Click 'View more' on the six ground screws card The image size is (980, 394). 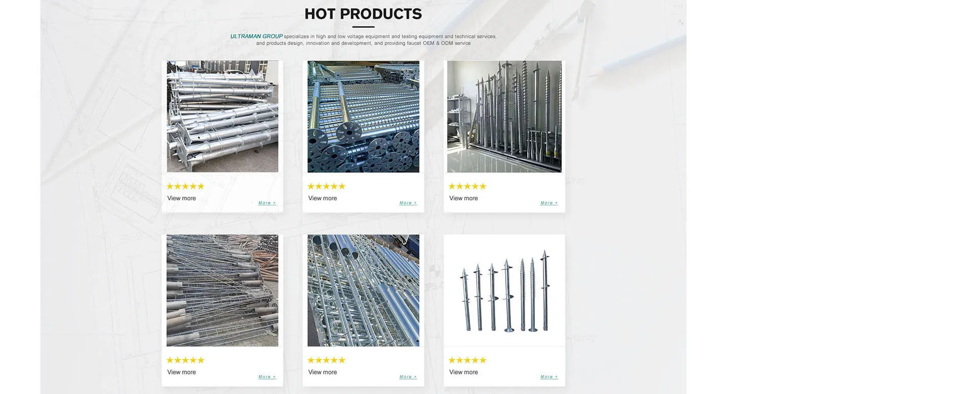pos(463,372)
